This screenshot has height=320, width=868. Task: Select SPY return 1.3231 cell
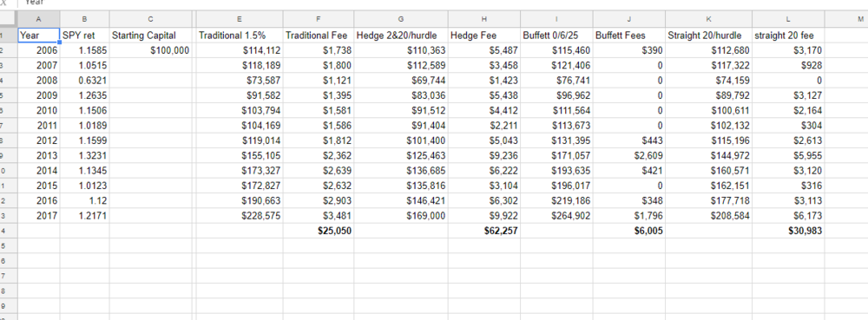click(85, 156)
